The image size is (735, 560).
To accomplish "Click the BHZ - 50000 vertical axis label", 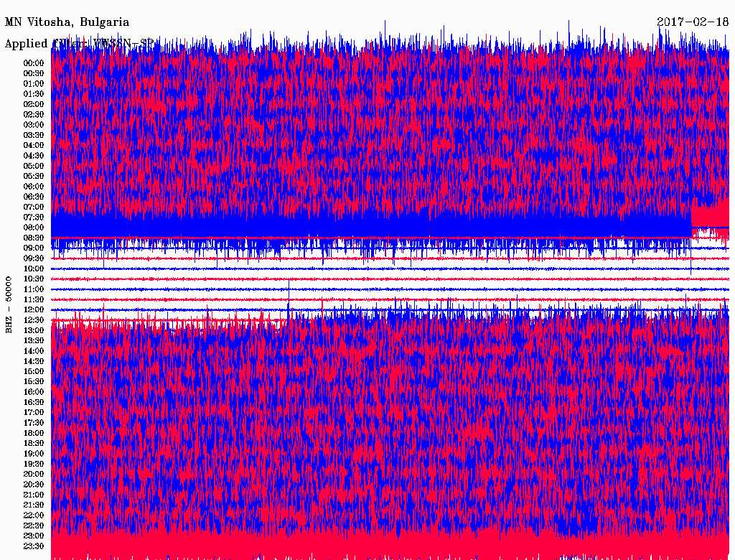I will pyautogui.click(x=9, y=304).
